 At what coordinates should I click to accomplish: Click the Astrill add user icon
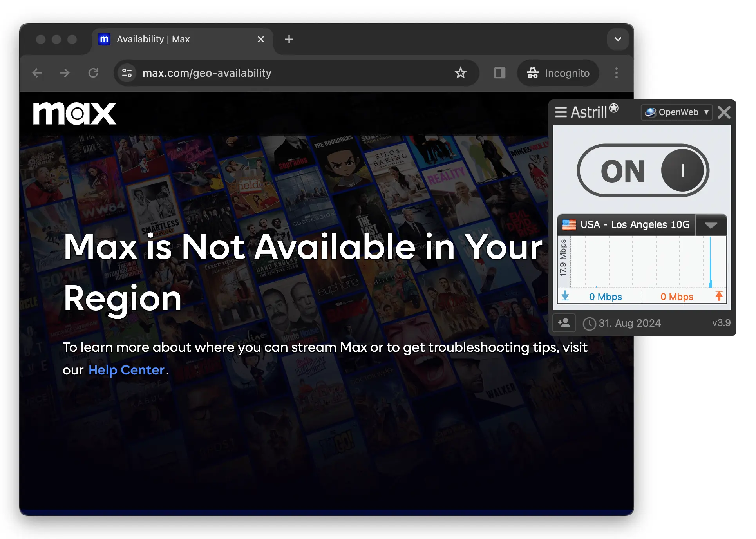click(x=564, y=323)
